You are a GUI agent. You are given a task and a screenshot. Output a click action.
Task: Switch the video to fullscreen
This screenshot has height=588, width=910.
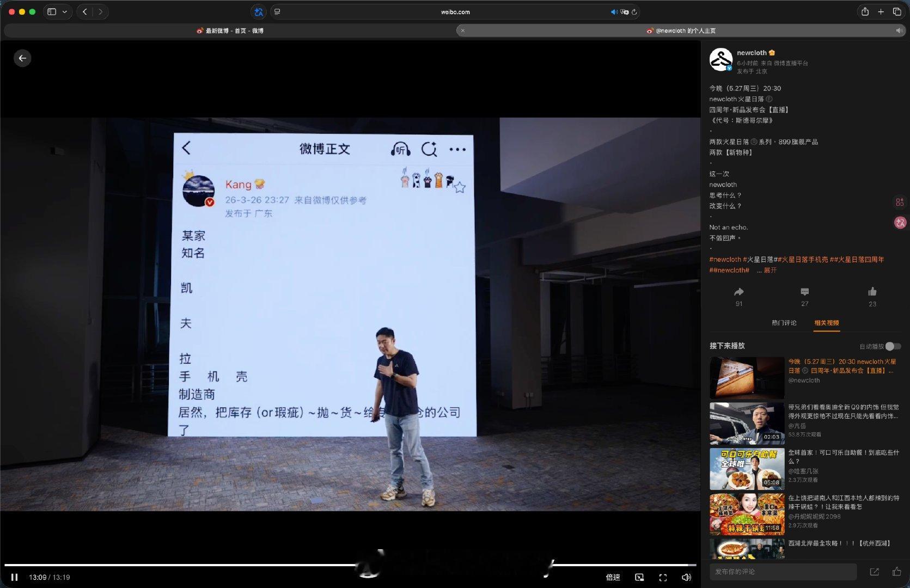point(663,577)
